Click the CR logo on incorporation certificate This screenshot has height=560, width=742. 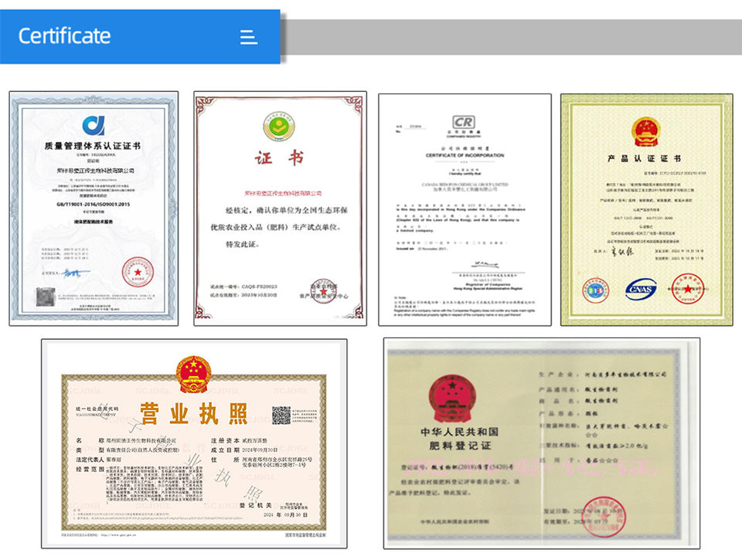pos(463,122)
